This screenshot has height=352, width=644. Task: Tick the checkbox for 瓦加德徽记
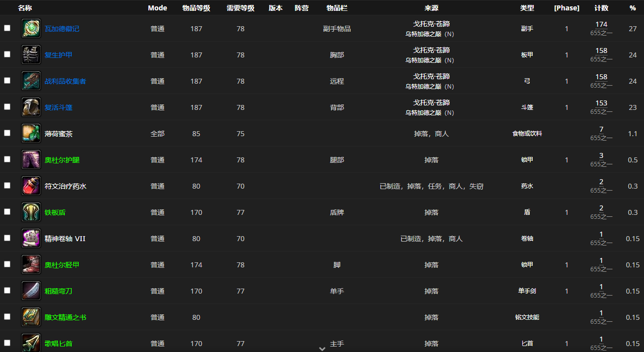point(7,28)
